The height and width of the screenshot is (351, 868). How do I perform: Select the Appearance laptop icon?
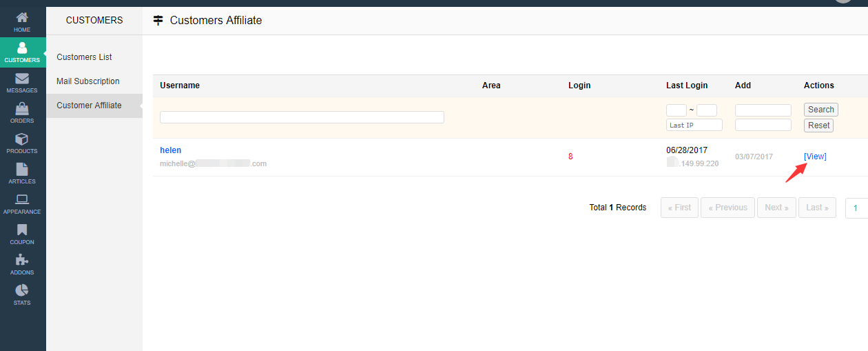(22, 200)
